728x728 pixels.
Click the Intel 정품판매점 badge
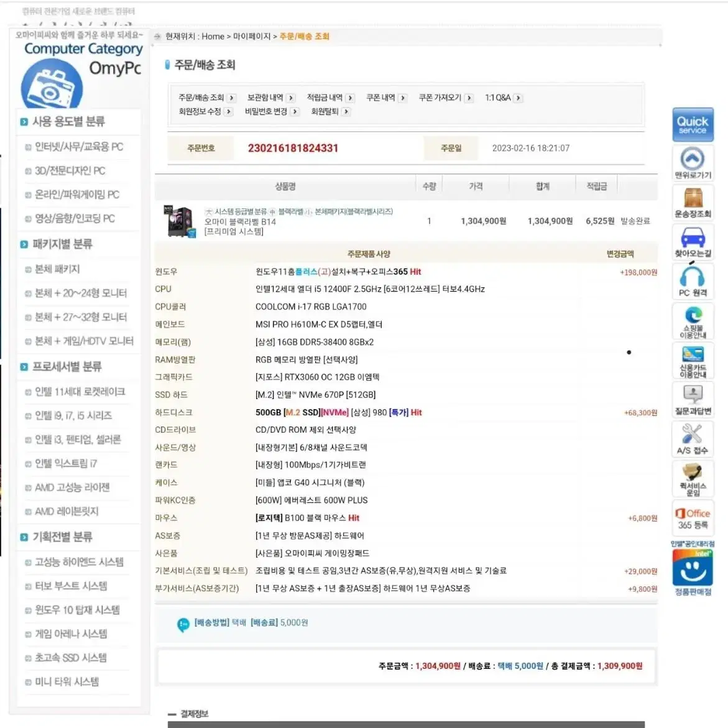[693, 568]
